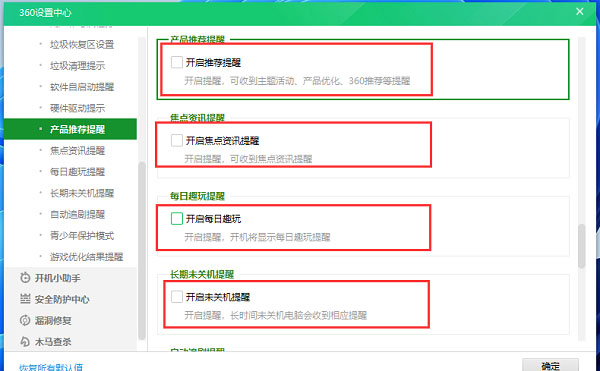600x371 pixels.
Task: Jump to 焦点资讯提醒 in the sidebar
Action: (x=77, y=151)
